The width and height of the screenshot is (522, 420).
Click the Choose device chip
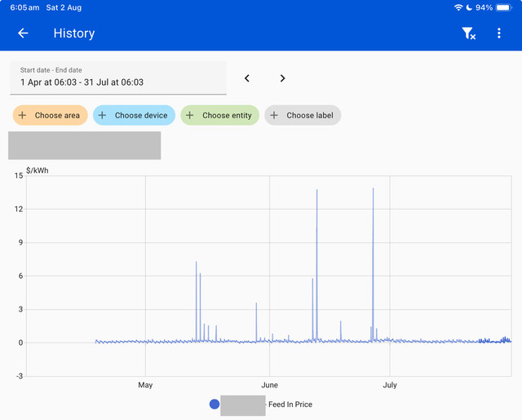(134, 115)
